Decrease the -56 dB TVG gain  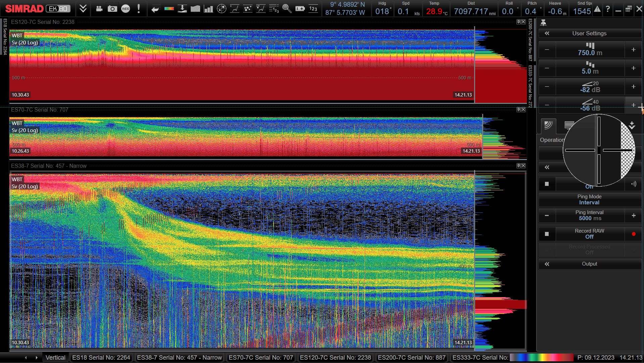547,105
